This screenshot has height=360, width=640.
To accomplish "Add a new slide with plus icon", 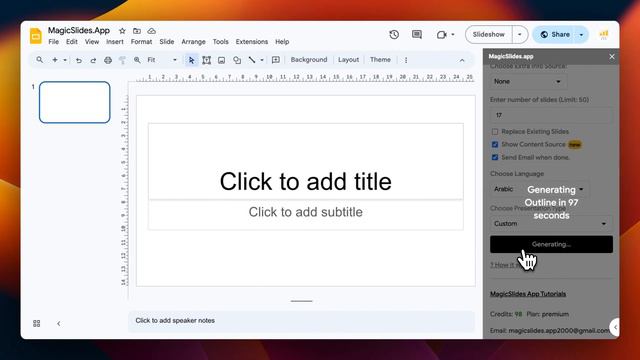I will click(55, 60).
